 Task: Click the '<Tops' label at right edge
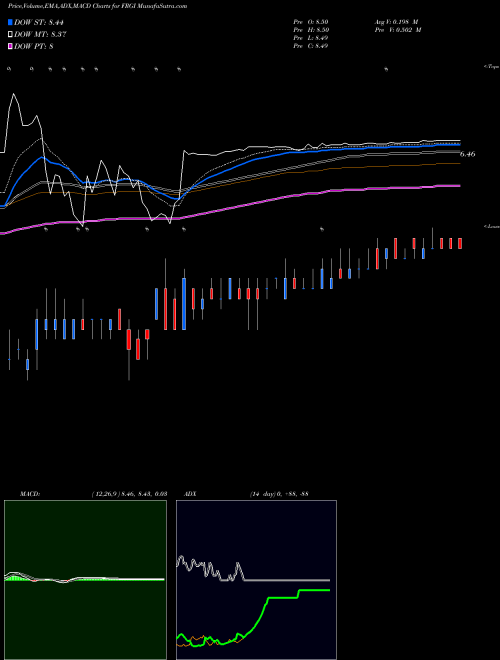coord(491,67)
